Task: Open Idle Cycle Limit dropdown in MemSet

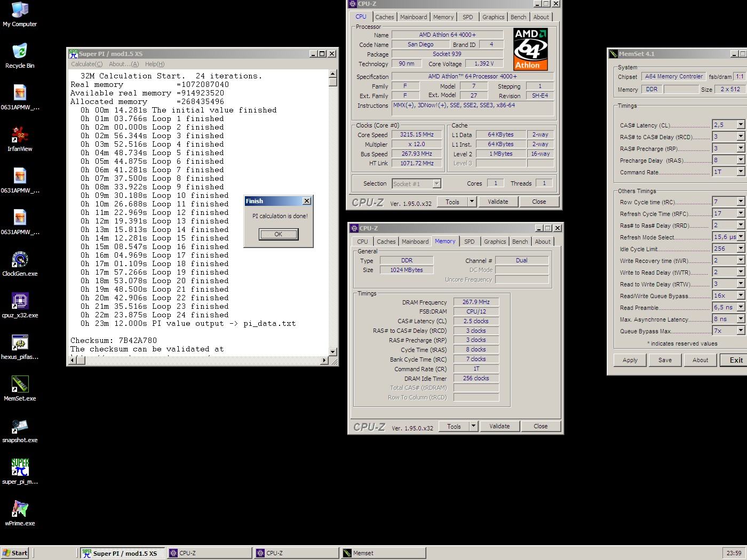Action: 741,249
